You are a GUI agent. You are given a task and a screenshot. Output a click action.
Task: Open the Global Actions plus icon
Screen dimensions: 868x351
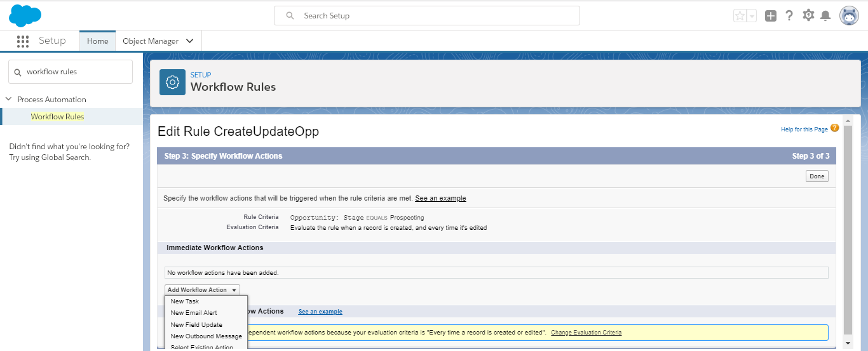(771, 16)
